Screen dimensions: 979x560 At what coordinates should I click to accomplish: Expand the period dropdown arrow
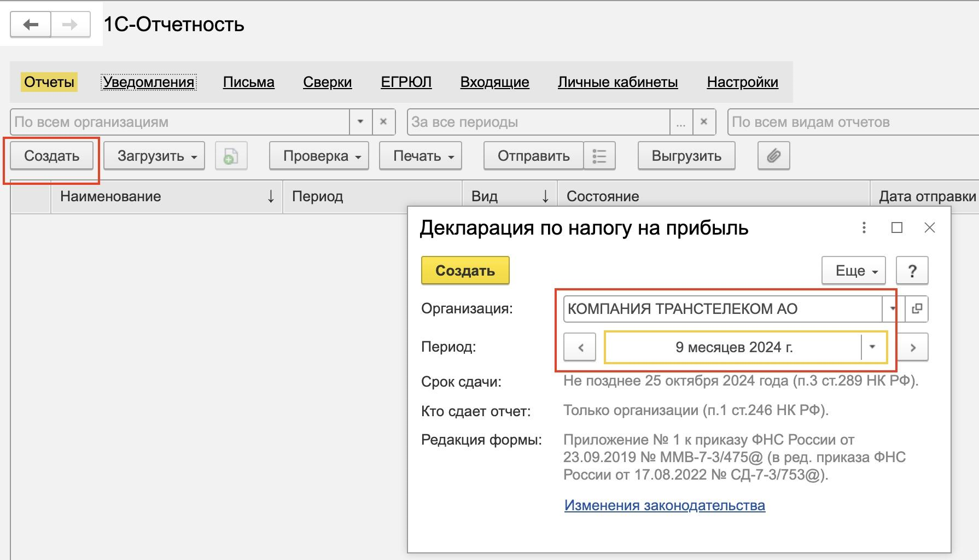873,347
